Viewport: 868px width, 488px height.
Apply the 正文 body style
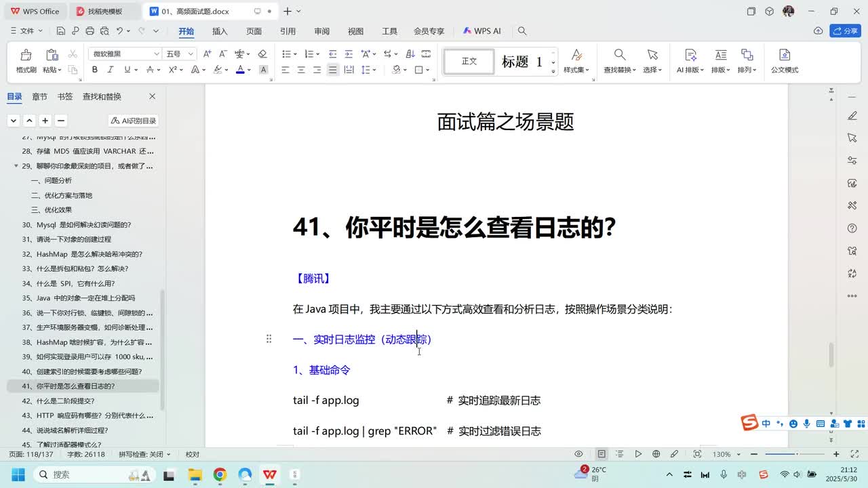(x=469, y=62)
